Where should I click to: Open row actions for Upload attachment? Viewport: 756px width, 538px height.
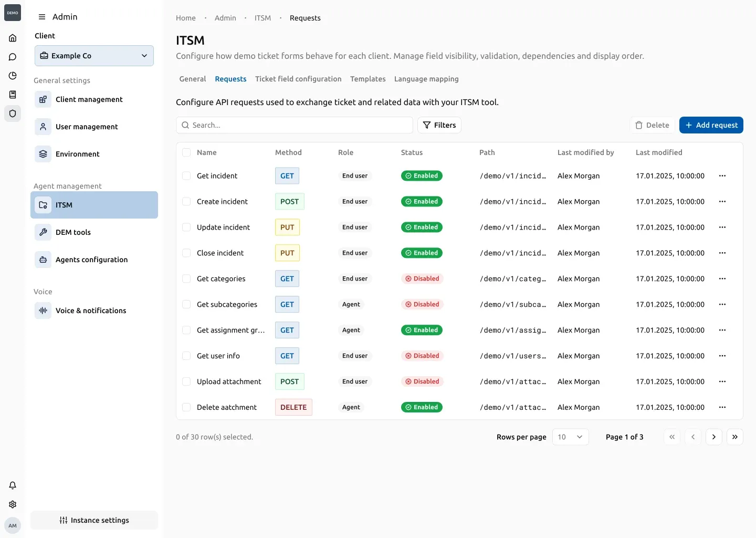(x=722, y=382)
